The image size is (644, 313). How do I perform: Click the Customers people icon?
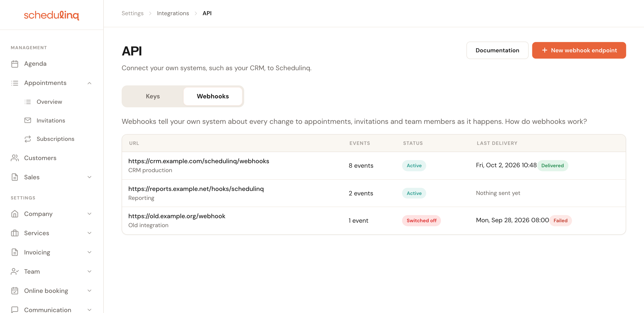(x=15, y=158)
